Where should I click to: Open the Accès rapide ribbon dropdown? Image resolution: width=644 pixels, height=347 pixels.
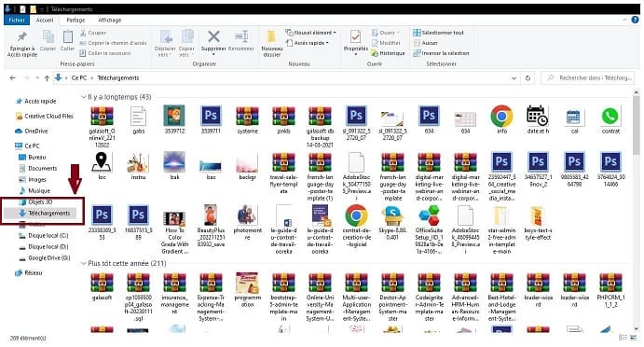308,43
